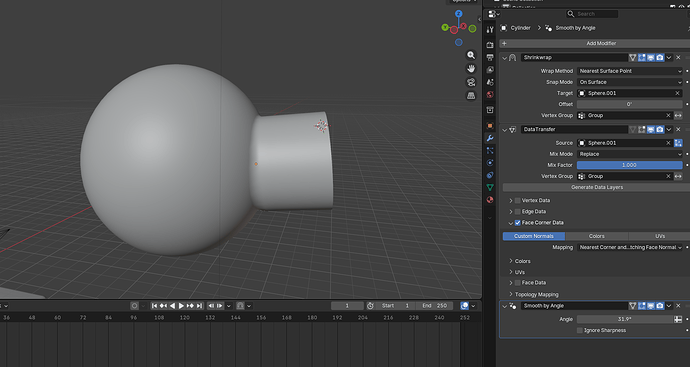Invert DataTransfer vertex group arrows icon
Image resolution: width=690 pixels, height=367 pixels.
(678, 176)
